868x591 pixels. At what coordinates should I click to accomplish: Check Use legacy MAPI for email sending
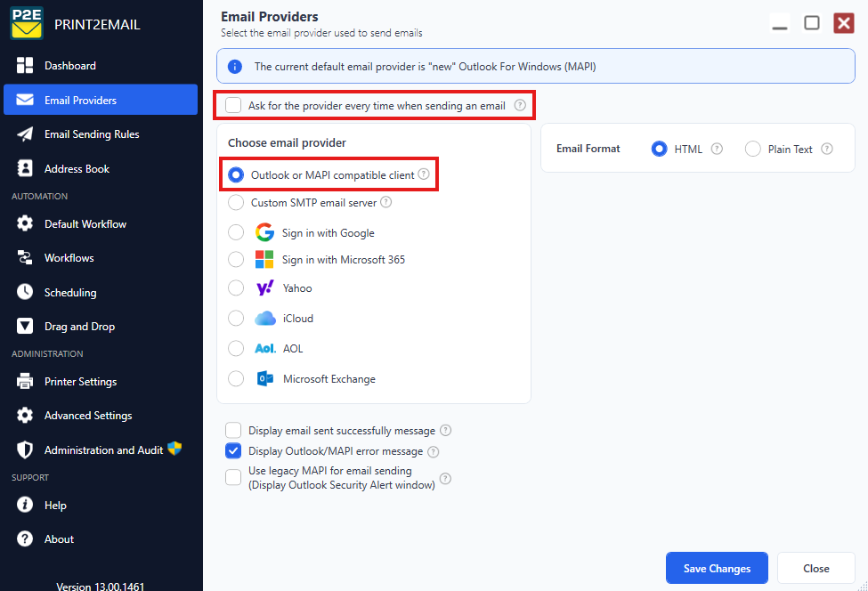click(233, 477)
